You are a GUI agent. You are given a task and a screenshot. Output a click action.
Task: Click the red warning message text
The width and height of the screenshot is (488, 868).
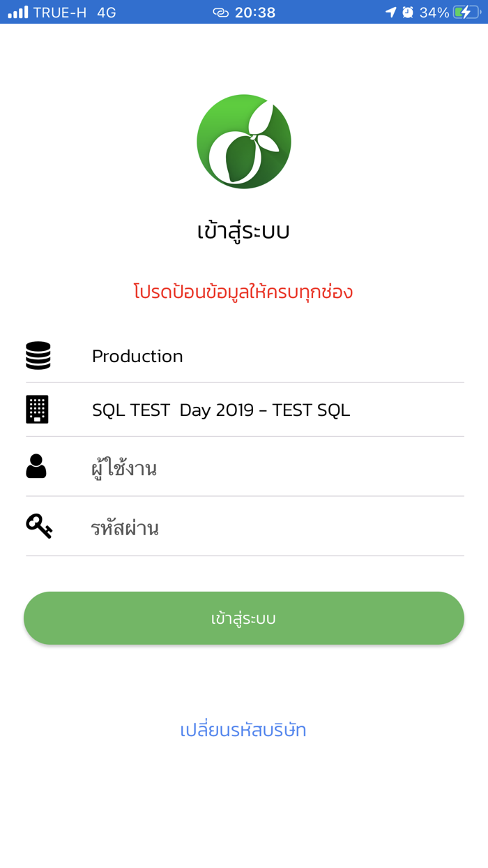244,291
